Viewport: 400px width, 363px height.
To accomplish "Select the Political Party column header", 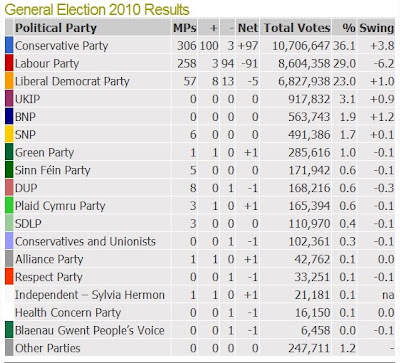I will [x=56, y=28].
